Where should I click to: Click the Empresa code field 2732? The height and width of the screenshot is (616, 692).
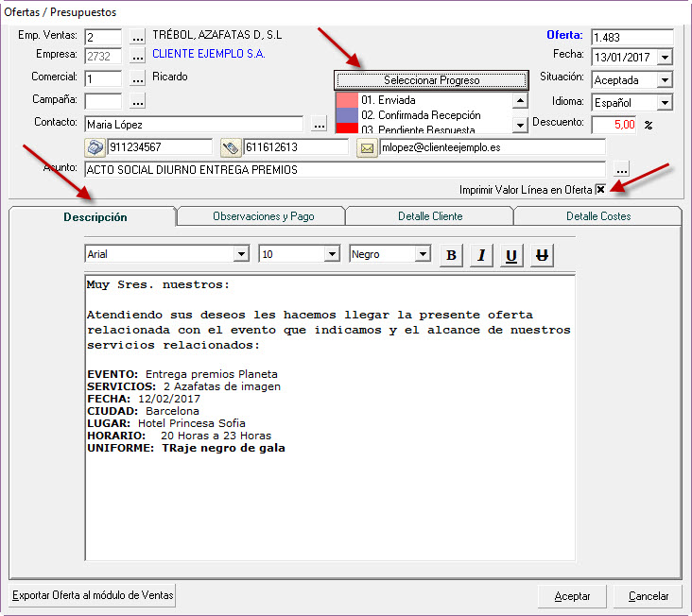click(103, 56)
